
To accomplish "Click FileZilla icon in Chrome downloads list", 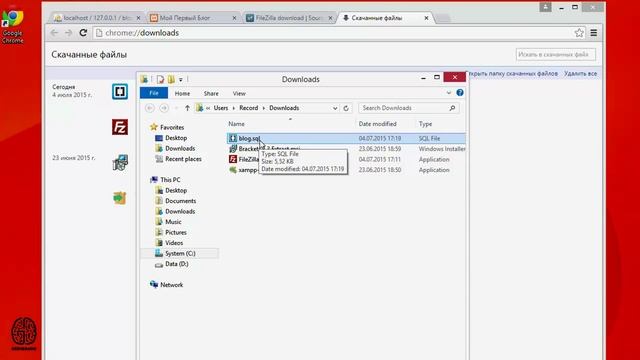I will point(120,127).
